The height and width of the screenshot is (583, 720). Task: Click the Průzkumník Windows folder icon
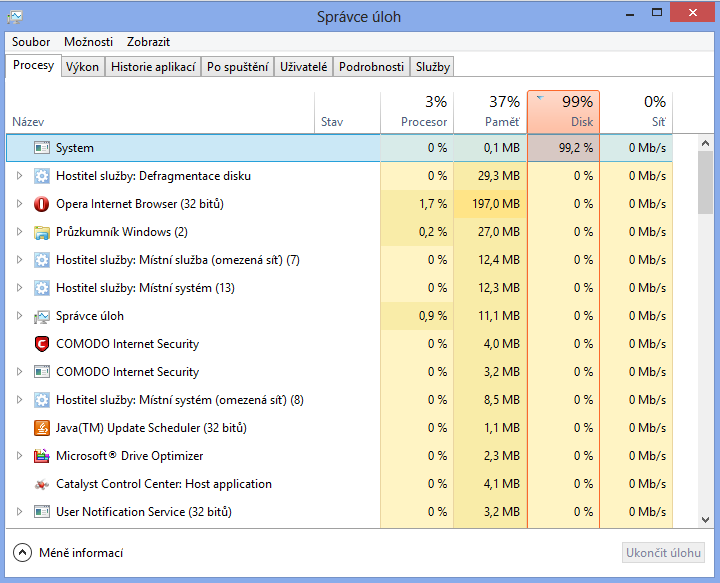pos(42,232)
